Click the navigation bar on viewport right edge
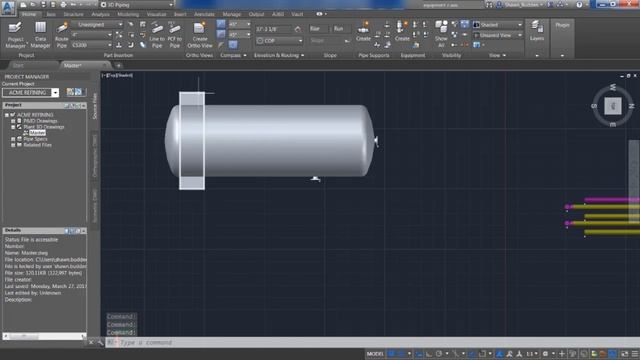The width and height of the screenshot is (640, 360). coord(634,181)
